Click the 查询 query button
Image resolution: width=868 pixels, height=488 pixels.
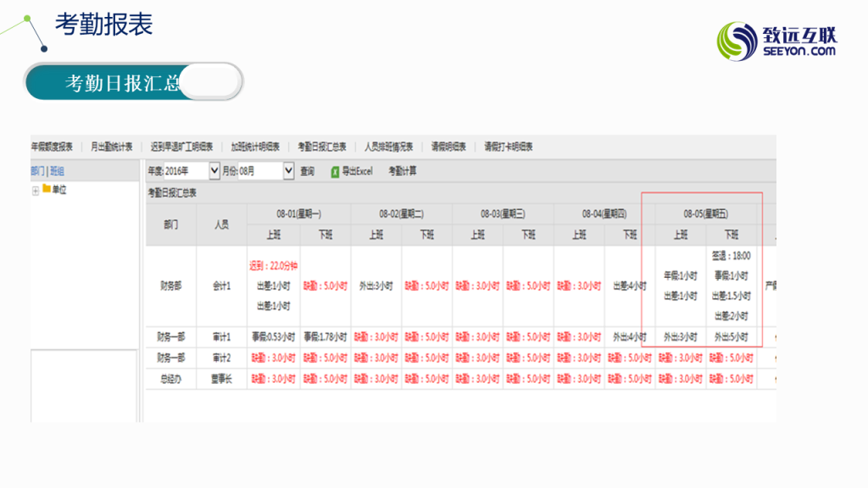click(x=308, y=171)
